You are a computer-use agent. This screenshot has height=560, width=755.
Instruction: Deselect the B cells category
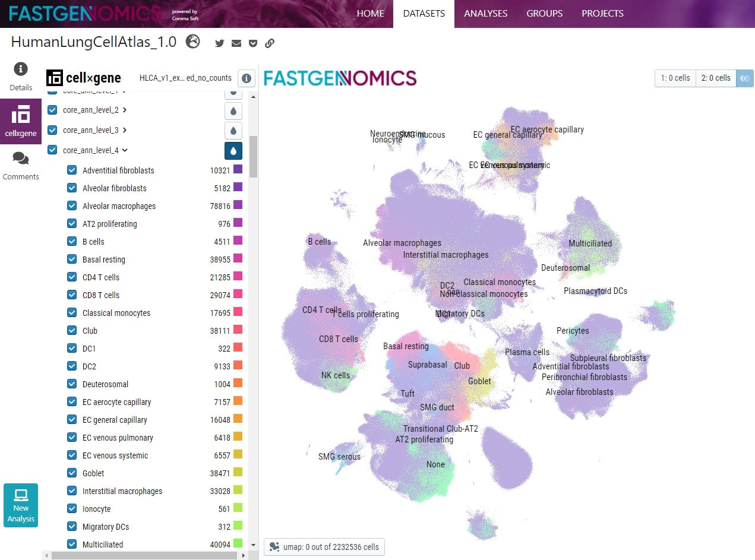pos(72,242)
